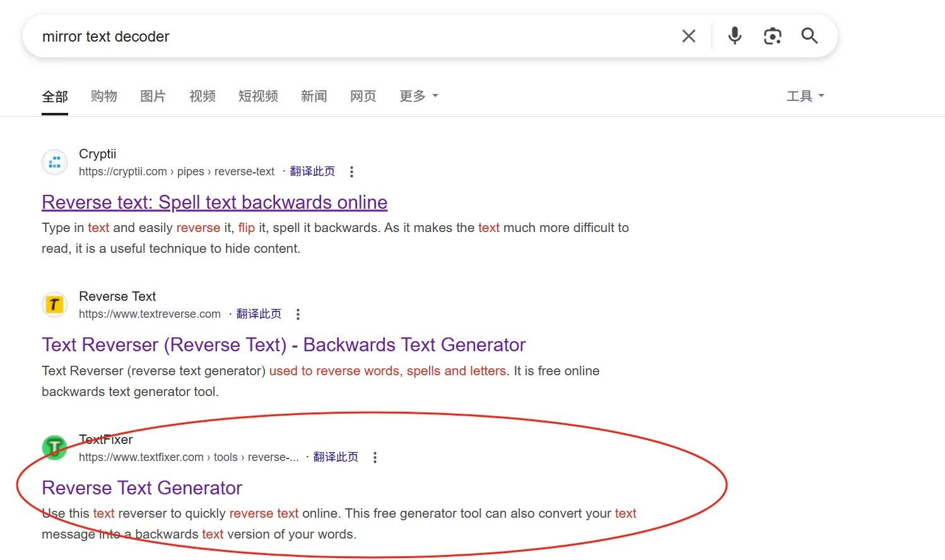Open the 工具 tools dropdown
This screenshot has width=945, height=560.
click(805, 96)
